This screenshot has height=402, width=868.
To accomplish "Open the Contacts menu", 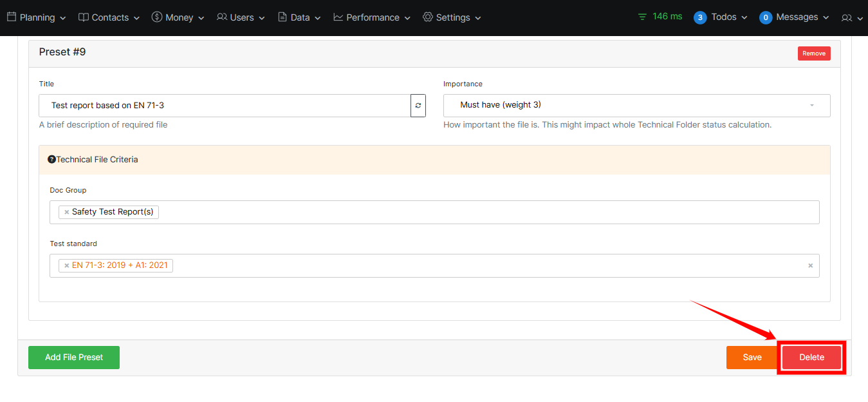I will 109,17.
